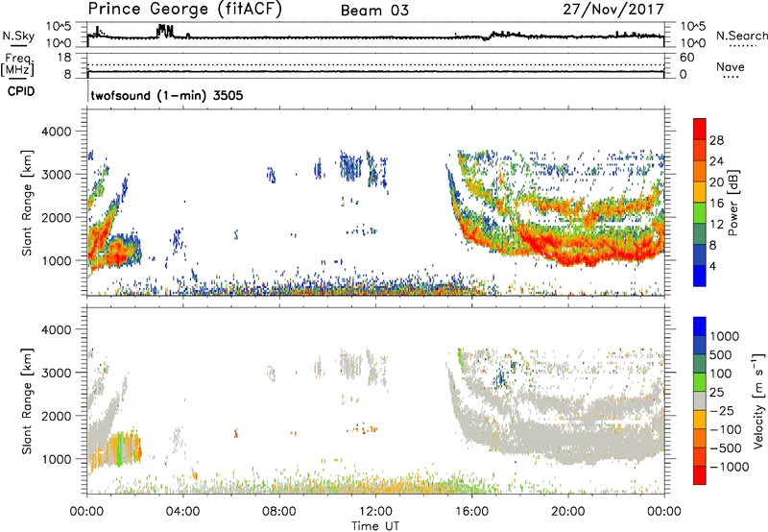Click the '4000' tick of the velocity panel
This screenshot has width=768, height=532.
pos(56,329)
